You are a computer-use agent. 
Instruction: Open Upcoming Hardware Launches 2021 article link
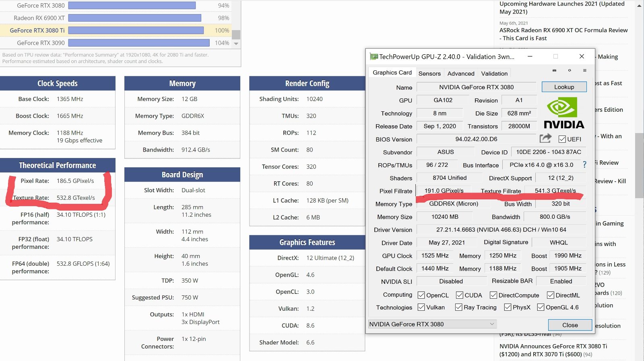tap(562, 8)
